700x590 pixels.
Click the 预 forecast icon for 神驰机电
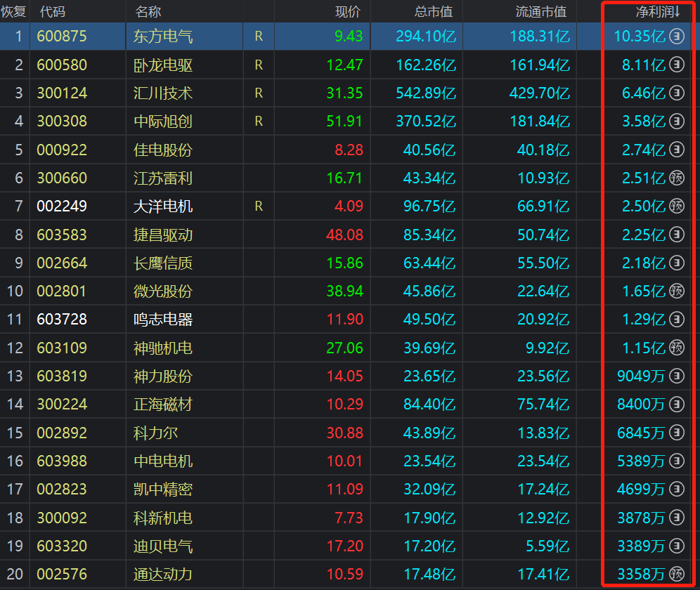coord(677,347)
